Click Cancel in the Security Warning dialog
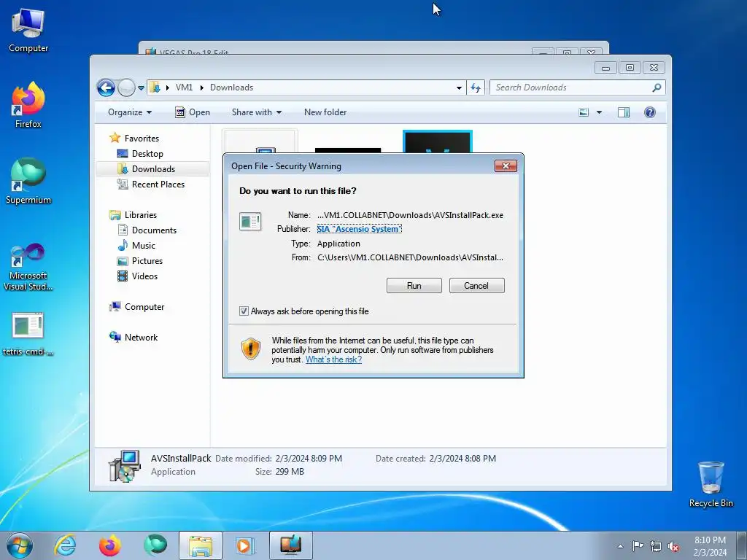The height and width of the screenshot is (560, 747). 476,286
